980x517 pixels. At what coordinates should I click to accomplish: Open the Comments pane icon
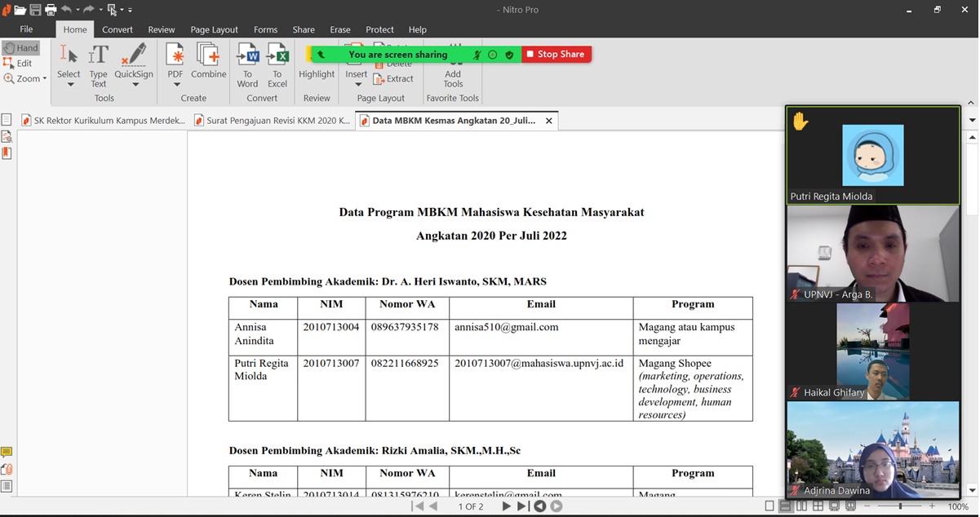point(7,453)
